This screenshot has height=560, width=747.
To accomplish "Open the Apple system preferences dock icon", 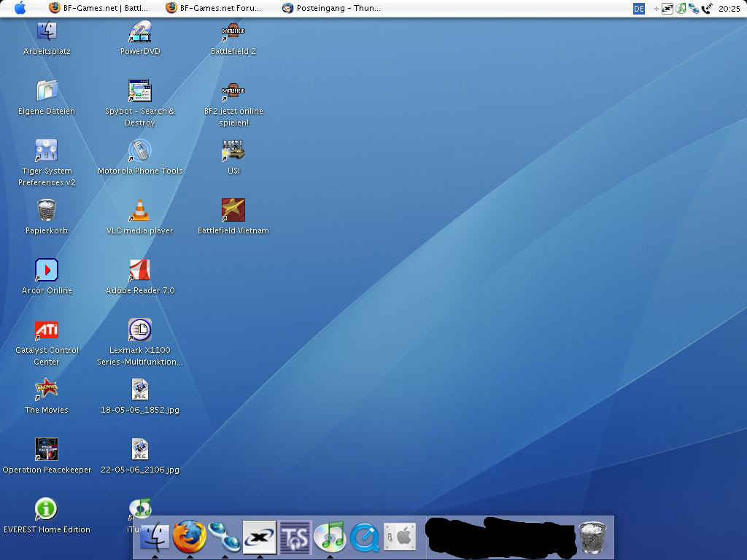I will [x=400, y=537].
